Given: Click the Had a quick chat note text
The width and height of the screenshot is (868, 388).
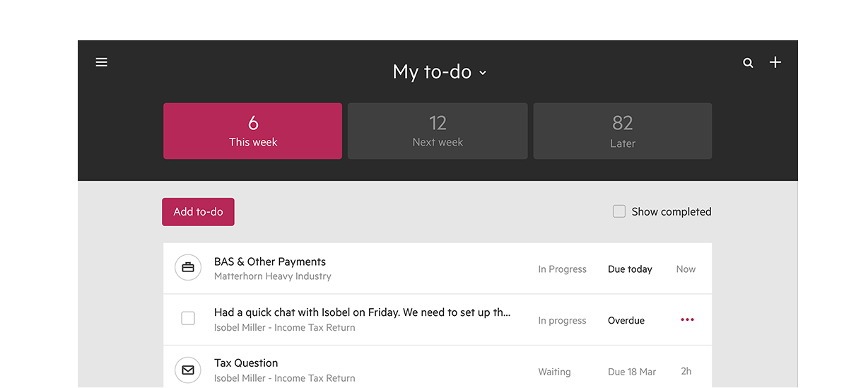Looking at the screenshot, I should [x=362, y=312].
